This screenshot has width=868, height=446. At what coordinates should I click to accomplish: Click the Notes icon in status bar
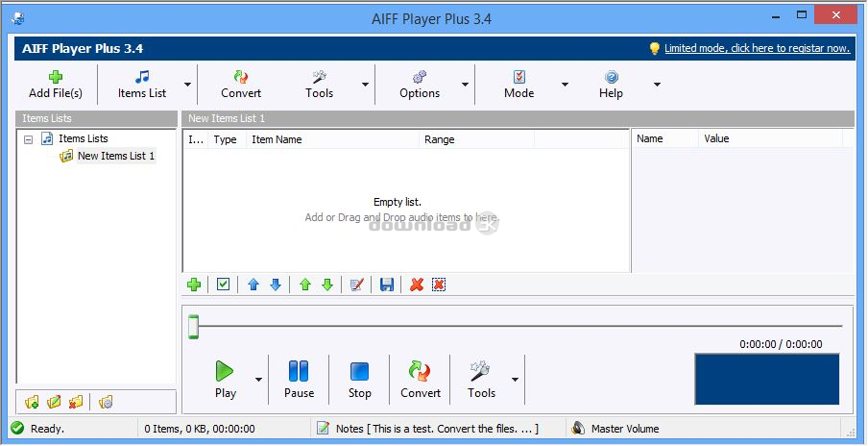coord(323,429)
